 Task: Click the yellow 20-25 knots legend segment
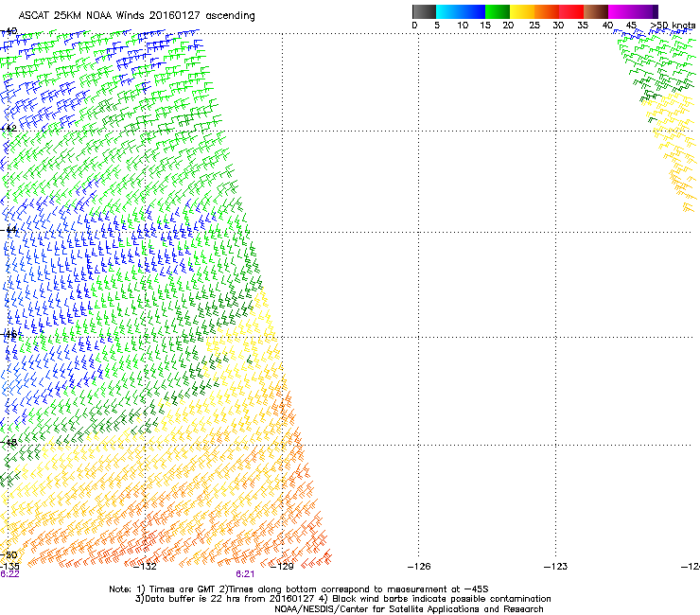[x=522, y=11]
